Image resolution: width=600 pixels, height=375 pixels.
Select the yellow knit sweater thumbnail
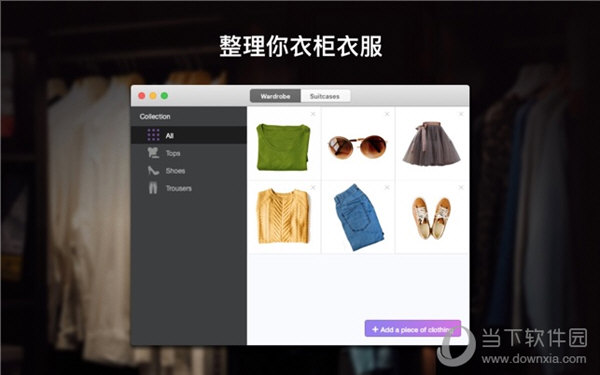tap(284, 216)
